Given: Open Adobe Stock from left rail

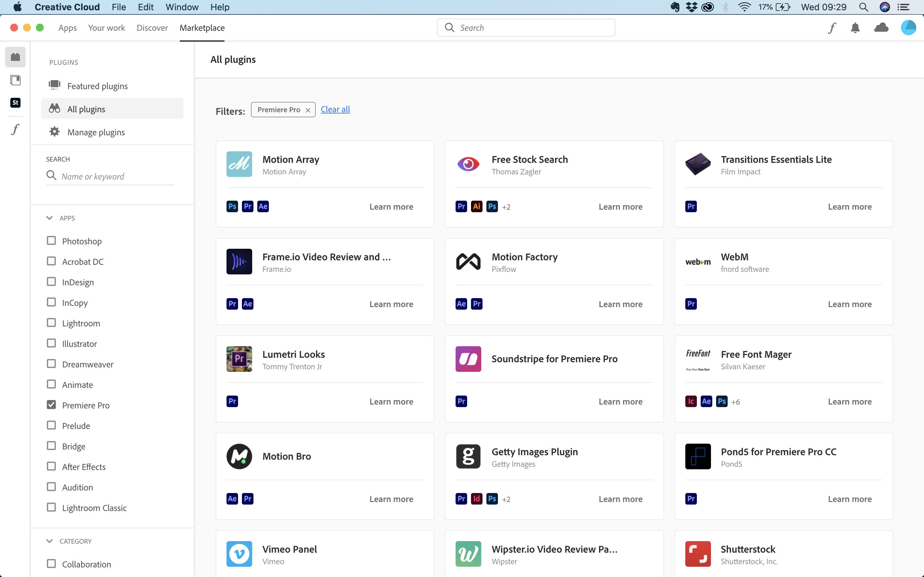Looking at the screenshot, I should pos(15,103).
